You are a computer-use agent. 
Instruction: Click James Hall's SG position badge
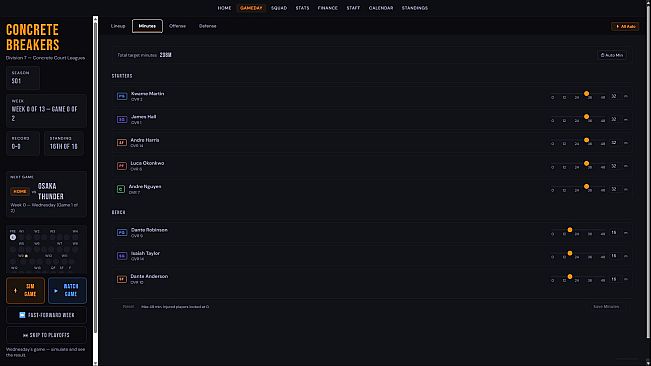(122, 120)
